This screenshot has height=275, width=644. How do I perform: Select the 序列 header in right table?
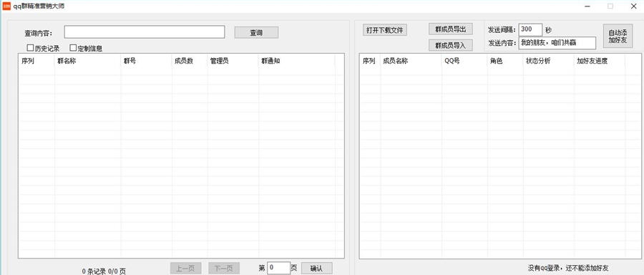pyautogui.click(x=370, y=62)
